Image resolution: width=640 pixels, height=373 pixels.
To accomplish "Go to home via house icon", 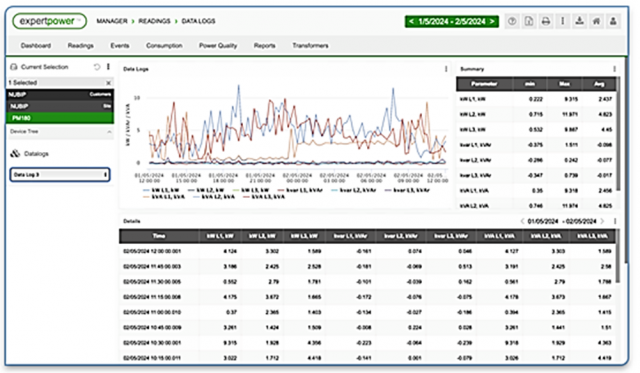I will (596, 21).
